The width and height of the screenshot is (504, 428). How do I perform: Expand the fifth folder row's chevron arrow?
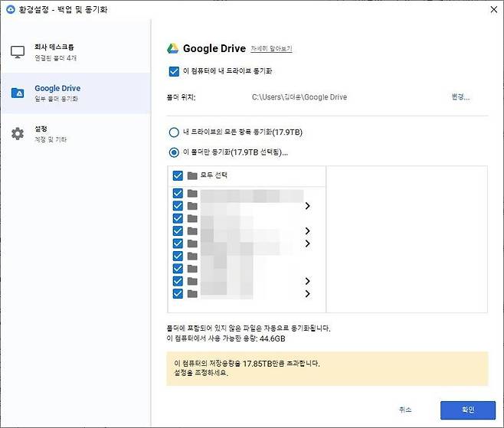click(308, 243)
